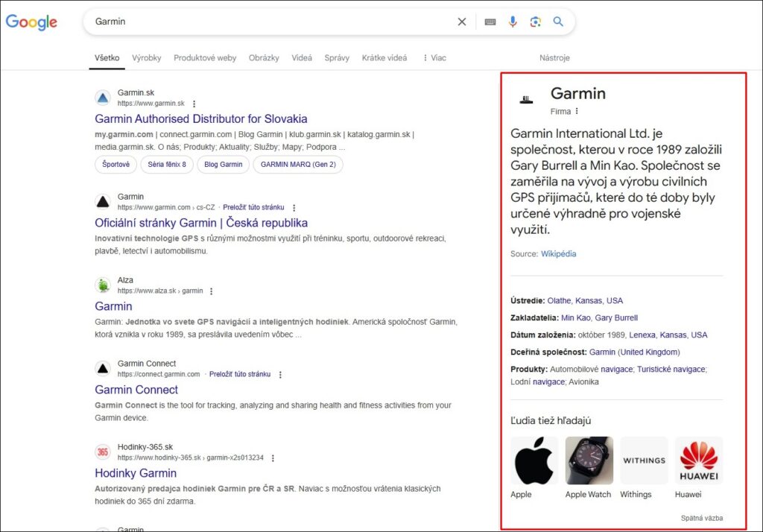
Task: Switch to the Výrobky tab
Action: point(147,58)
